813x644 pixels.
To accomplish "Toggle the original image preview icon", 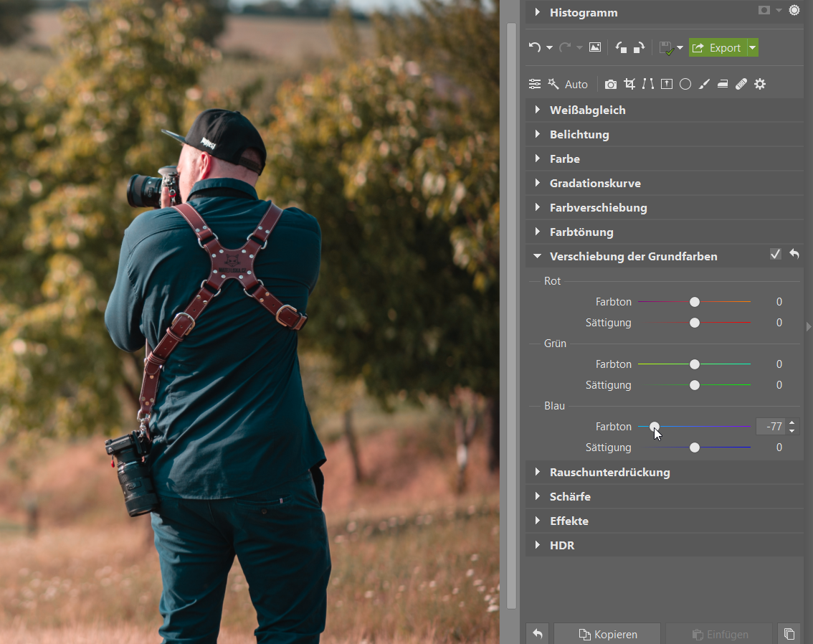I will (x=594, y=48).
